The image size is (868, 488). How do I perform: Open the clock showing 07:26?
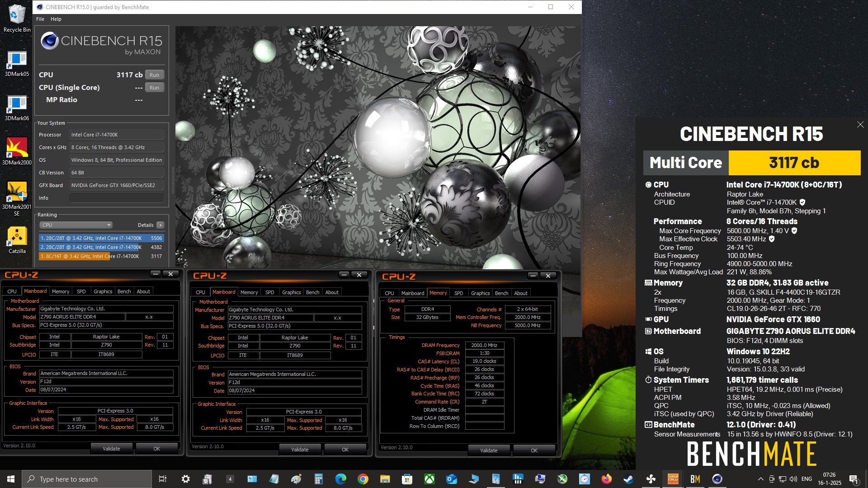(829, 479)
